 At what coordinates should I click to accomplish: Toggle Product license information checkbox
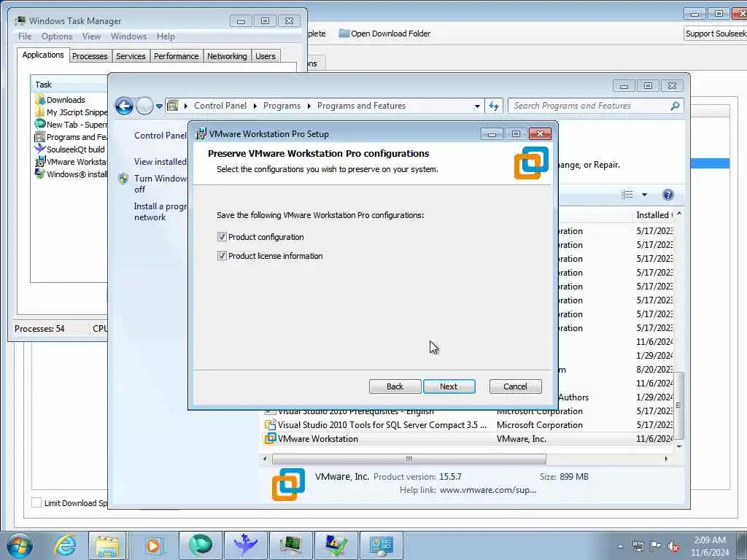[x=222, y=256]
